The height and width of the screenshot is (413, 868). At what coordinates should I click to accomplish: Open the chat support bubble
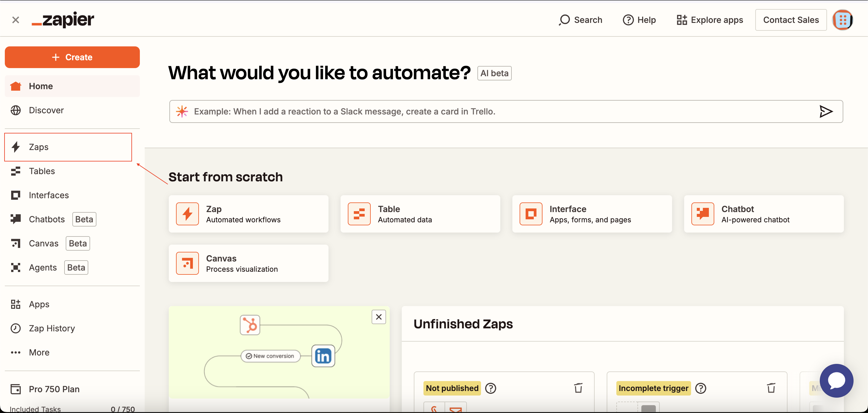click(836, 381)
